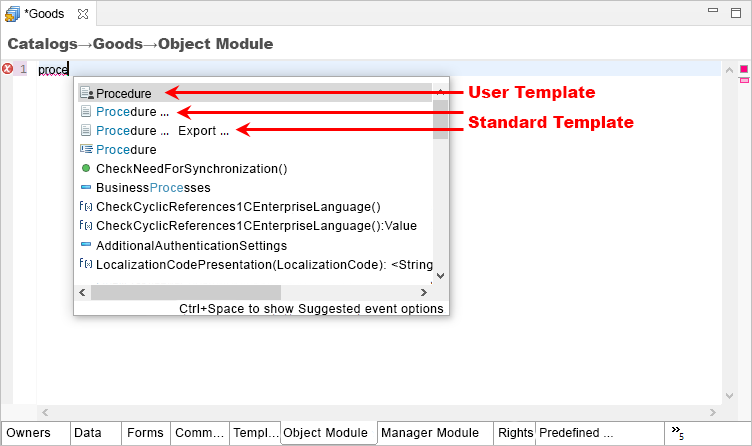
Task: Select AdditionalAuthenticationSettings from the suggestions
Action: (191, 245)
